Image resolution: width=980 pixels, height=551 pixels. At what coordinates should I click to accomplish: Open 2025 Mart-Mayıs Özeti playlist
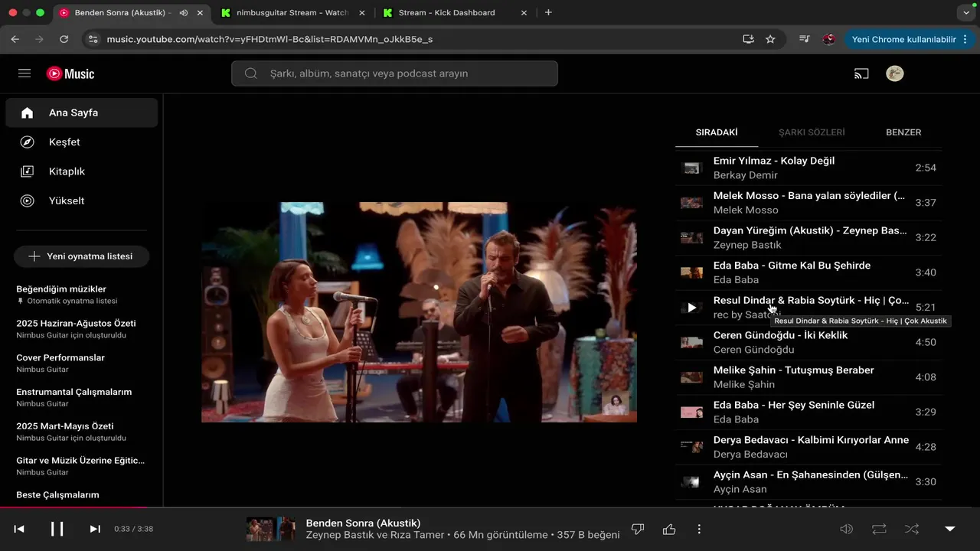click(81, 432)
